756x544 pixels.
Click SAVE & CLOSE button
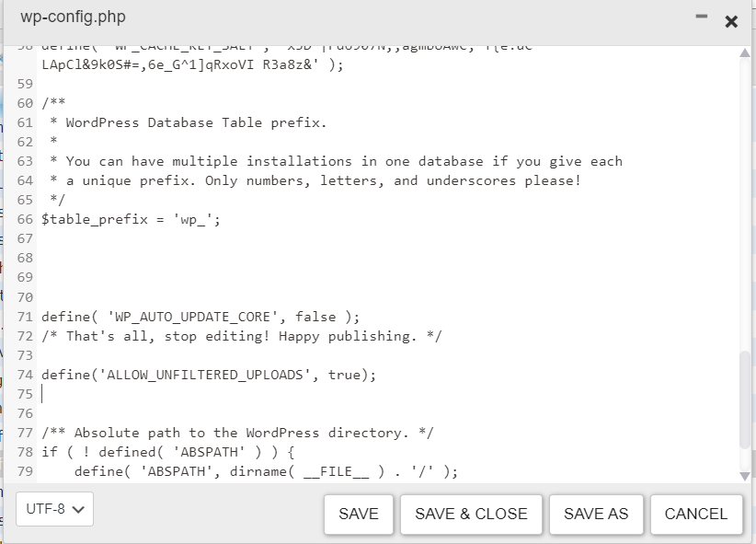tap(471, 515)
